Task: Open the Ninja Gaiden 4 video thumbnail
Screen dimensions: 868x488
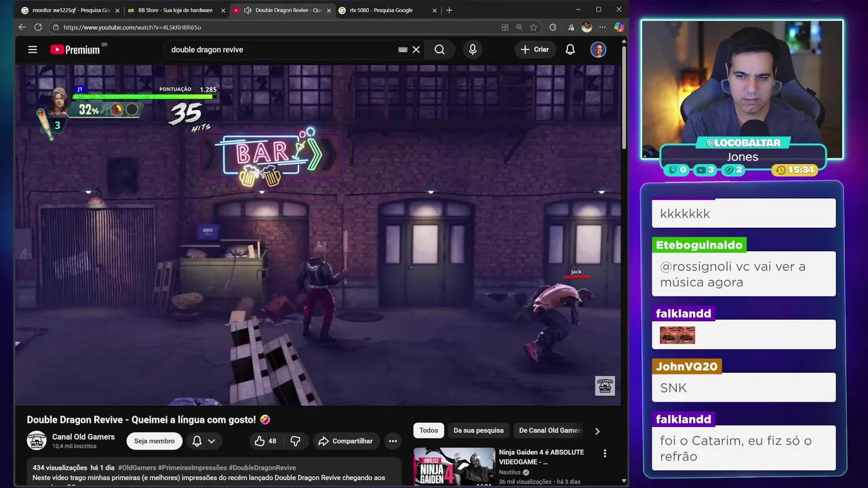Action: click(454, 467)
